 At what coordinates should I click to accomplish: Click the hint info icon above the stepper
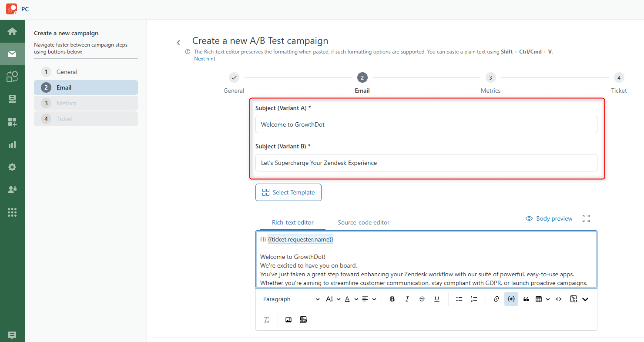(x=188, y=52)
